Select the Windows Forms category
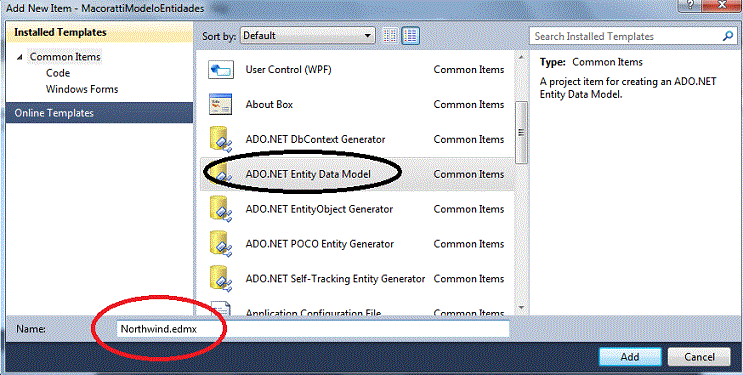 82,89
